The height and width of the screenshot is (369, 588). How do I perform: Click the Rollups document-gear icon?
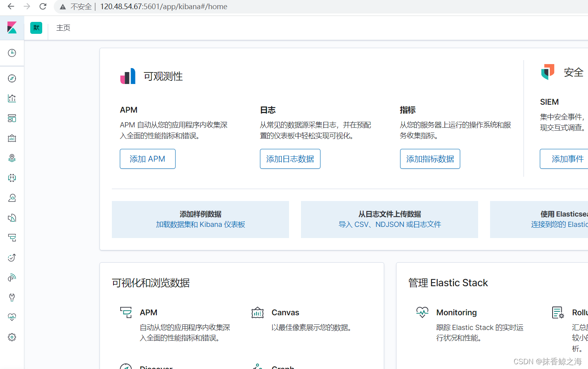pos(558,312)
